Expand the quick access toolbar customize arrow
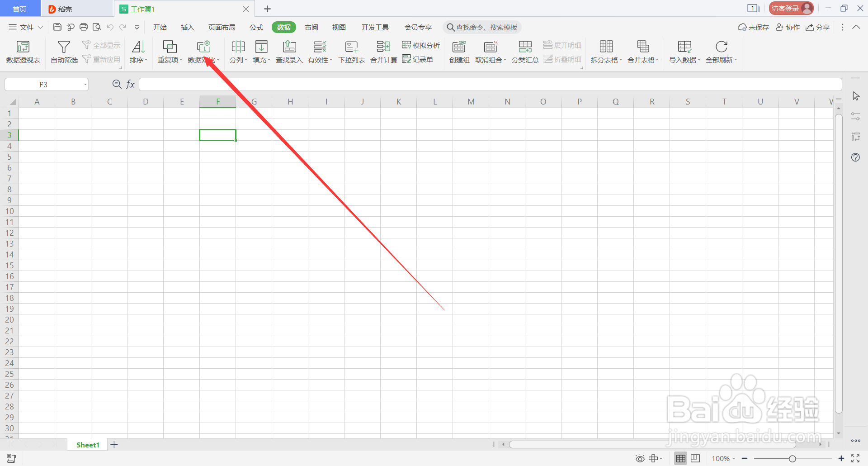The height and width of the screenshot is (466, 868). coord(137,28)
